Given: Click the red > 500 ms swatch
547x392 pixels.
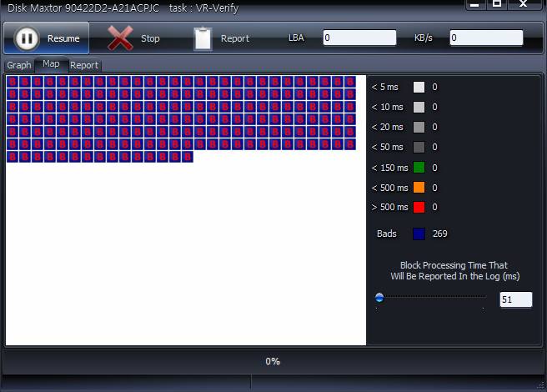Looking at the screenshot, I should click(419, 207).
